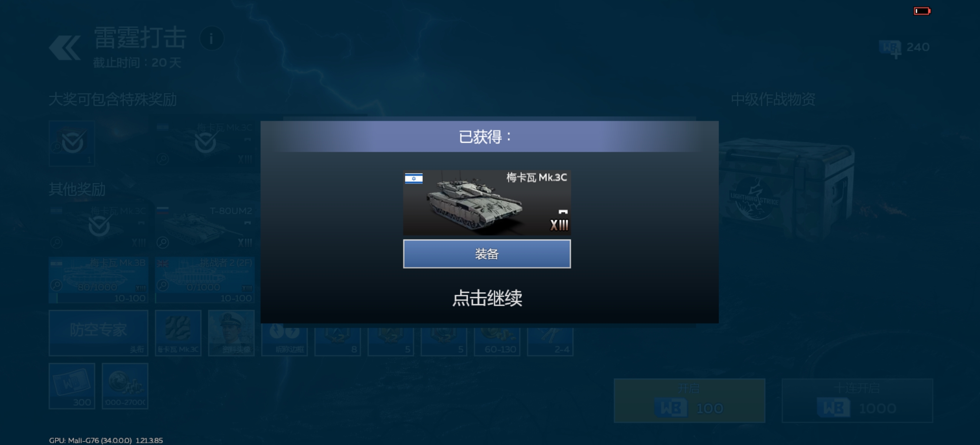Select 梅卡瓦 Mk.3B blueprint progress tile
Viewport: 980px width, 445px height.
tap(98, 280)
